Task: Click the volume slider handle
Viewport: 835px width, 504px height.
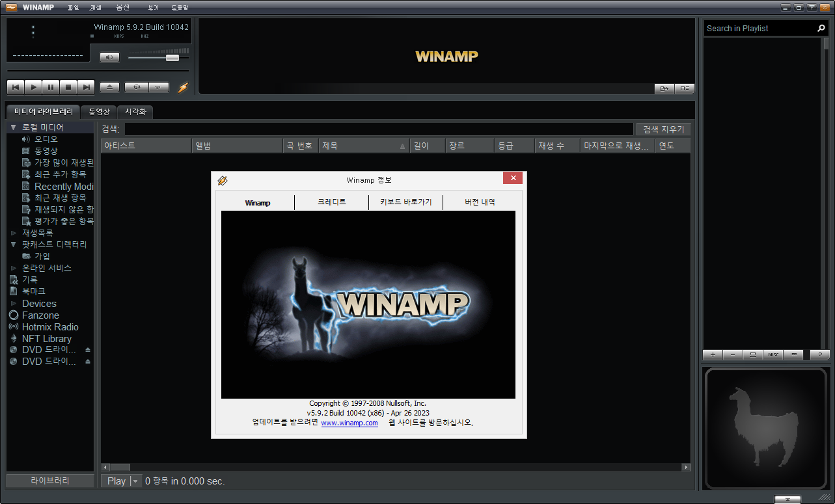Action: pyautogui.click(x=172, y=58)
